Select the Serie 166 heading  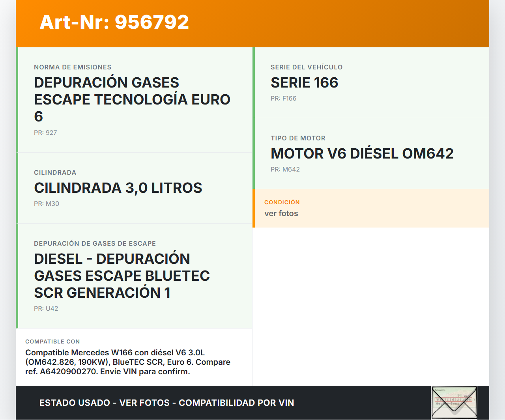(304, 83)
